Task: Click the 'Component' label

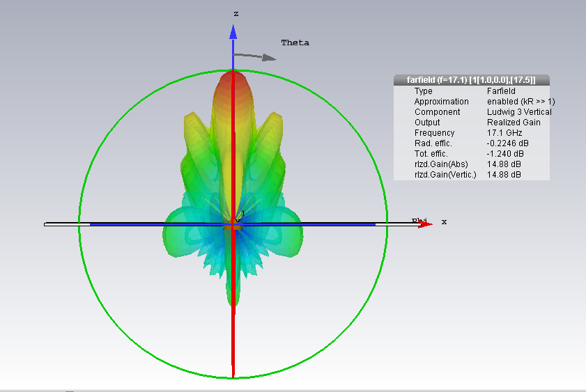Action: click(438, 112)
